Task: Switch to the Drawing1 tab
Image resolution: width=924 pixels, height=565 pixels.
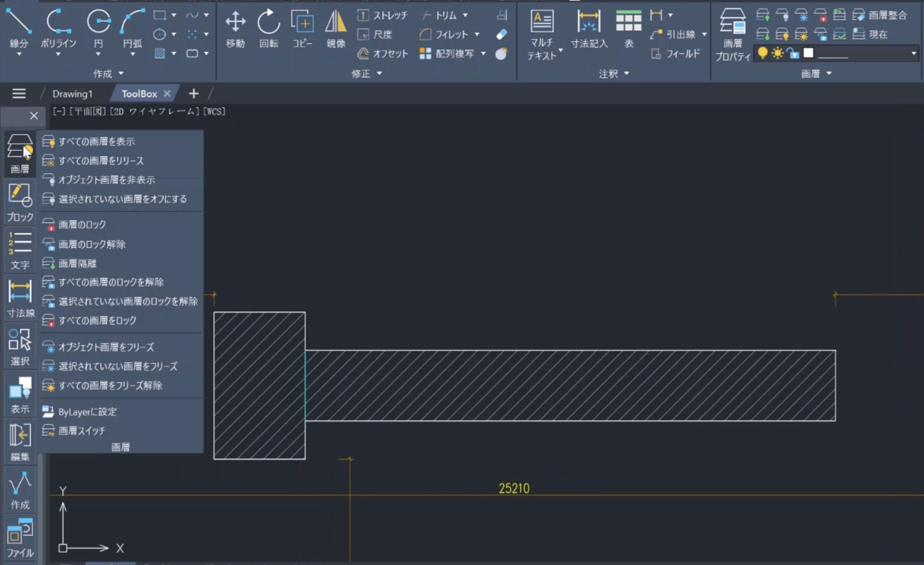Action: point(72,94)
